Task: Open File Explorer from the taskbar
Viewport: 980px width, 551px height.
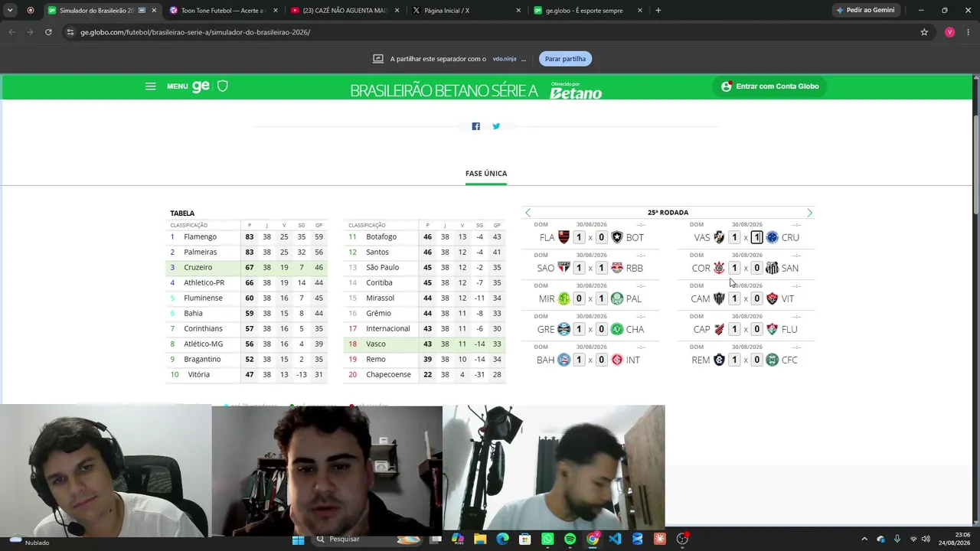Action: 480,539
